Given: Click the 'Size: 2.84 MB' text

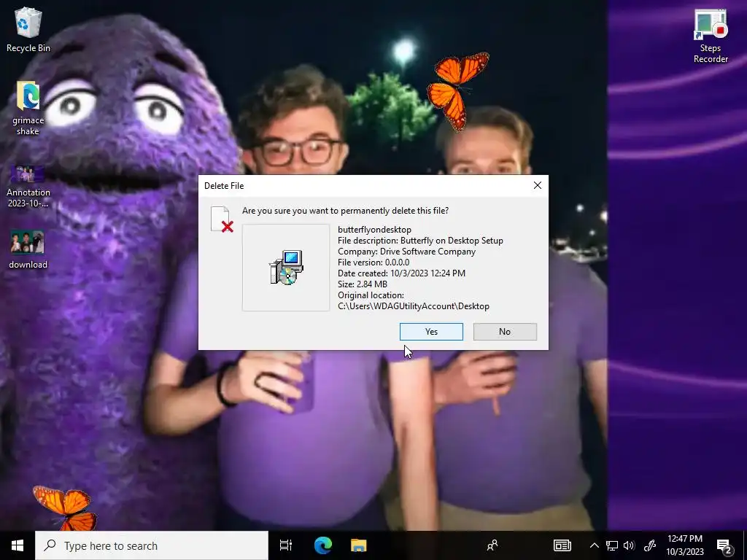Looking at the screenshot, I should [x=363, y=284].
